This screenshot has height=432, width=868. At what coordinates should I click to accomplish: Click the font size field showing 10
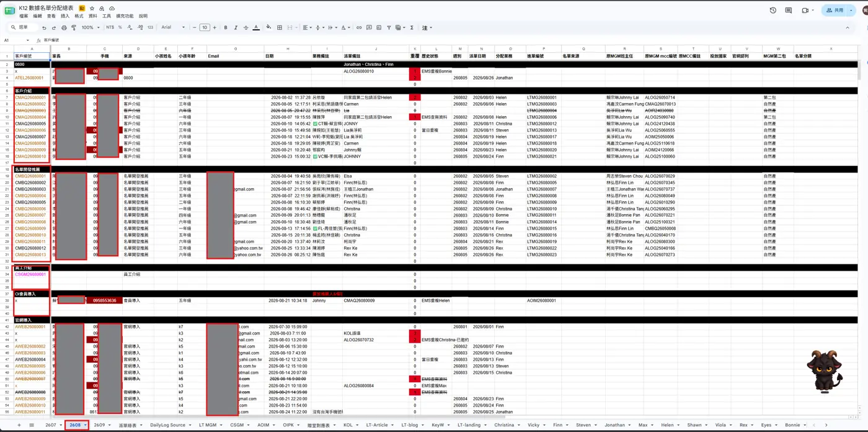pyautogui.click(x=205, y=27)
